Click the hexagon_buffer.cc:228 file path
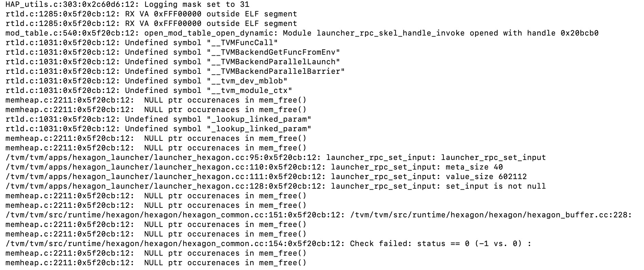Image resolution: width=644 pixels, height=270 pixels. pos(491,215)
